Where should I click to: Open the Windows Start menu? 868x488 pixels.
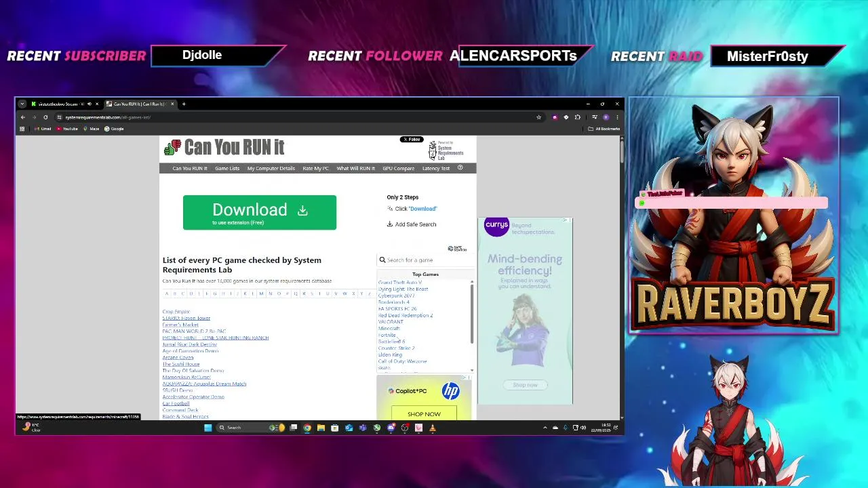(x=208, y=428)
